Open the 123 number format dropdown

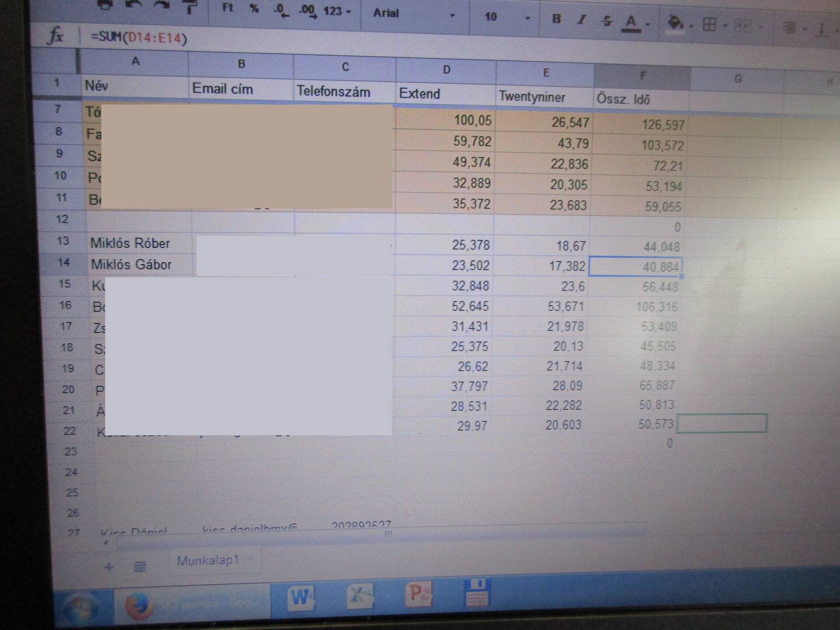(x=337, y=11)
